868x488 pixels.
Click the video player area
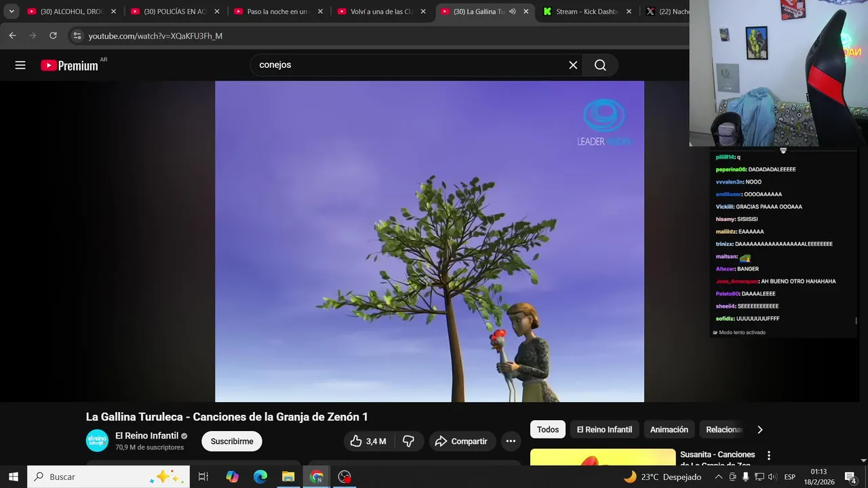point(429,241)
